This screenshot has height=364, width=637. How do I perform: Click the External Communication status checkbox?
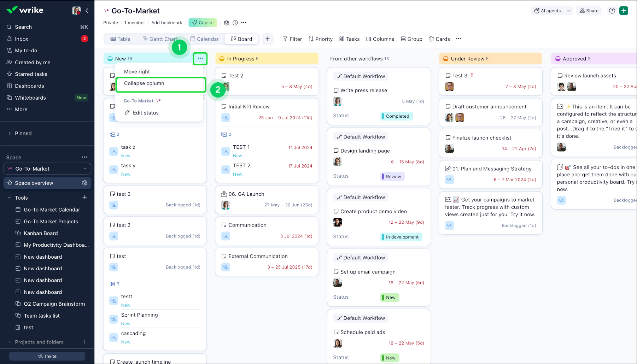[x=224, y=256]
